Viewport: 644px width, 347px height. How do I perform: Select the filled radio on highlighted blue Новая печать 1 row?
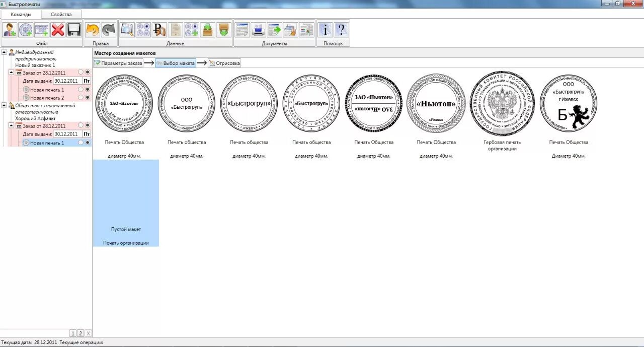(88, 143)
